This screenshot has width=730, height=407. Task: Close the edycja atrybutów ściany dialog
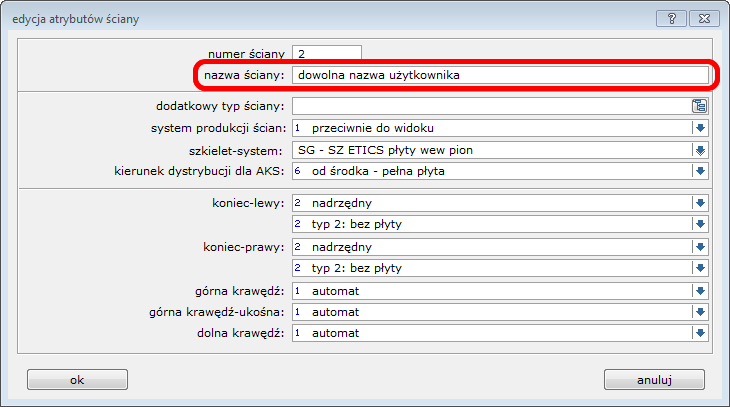coord(704,19)
